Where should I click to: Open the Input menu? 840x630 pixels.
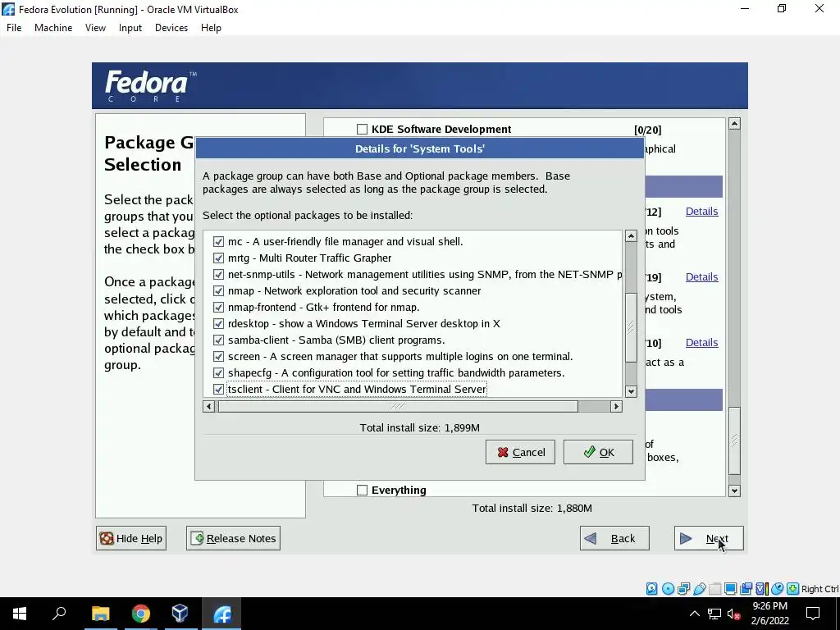point(130,28)
